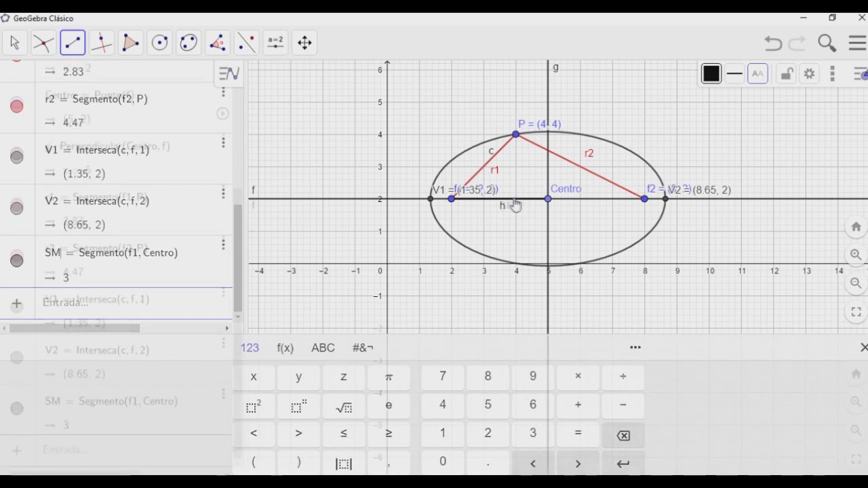Viewport: 868px width, 488px height.
Task: Open line style dropdown in style bar
Action: click(734, 74)
